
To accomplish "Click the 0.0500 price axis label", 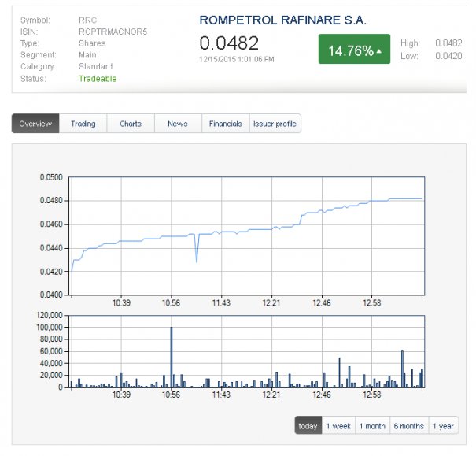I will [x=51, y=177].
